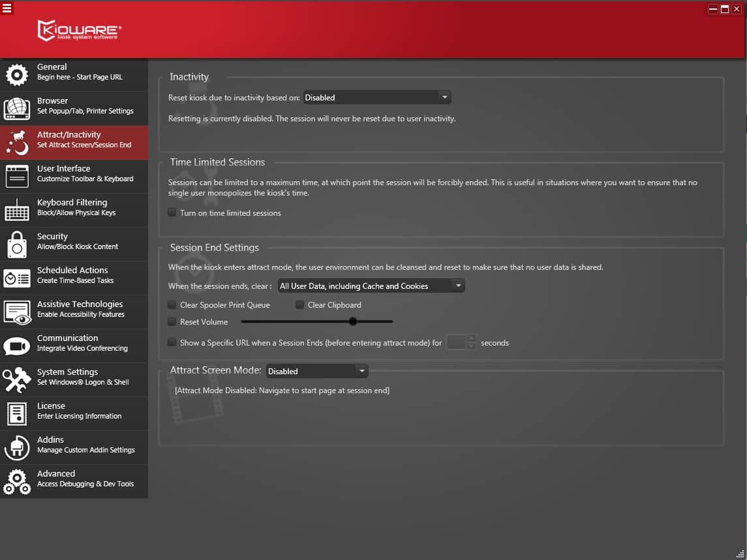Screen dimensions: 747x560
Task: Click the session end URL seconds field
Action: tap(456, 342)
